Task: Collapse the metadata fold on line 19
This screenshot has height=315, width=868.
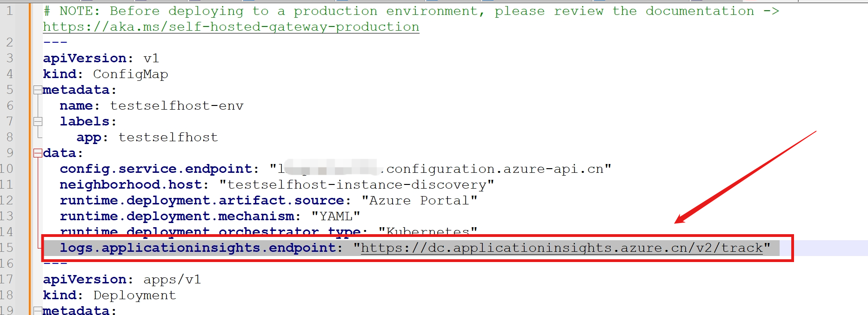Action: pos(38,310)
